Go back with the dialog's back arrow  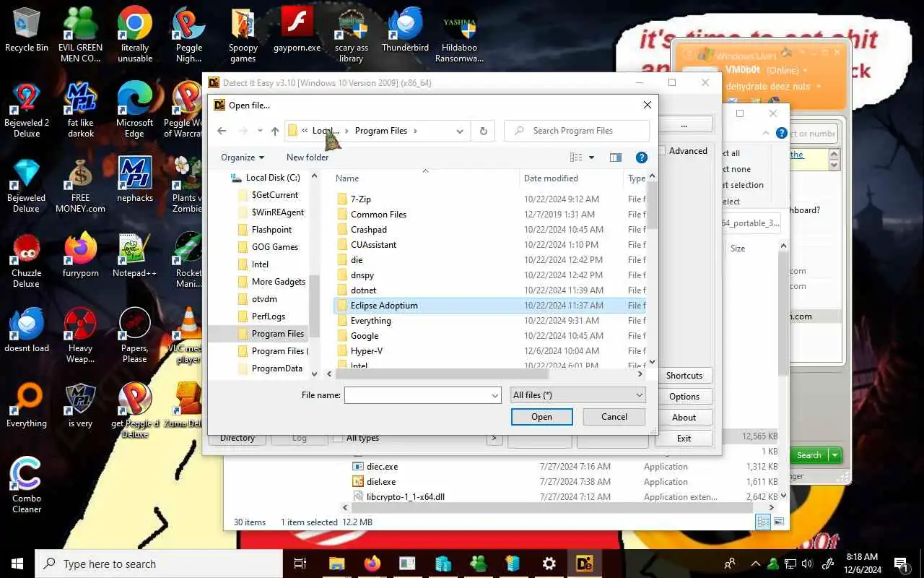click(x=222, y=131)
